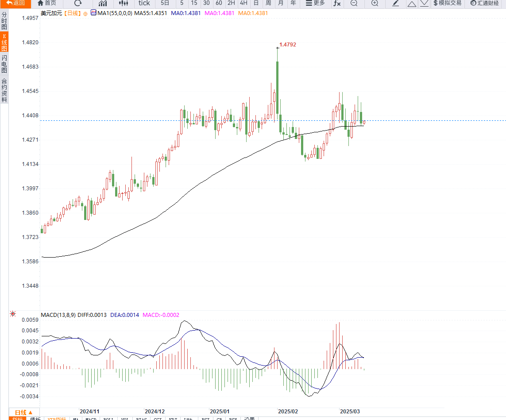Select the 15-minute timeframe

coord(194,3)
